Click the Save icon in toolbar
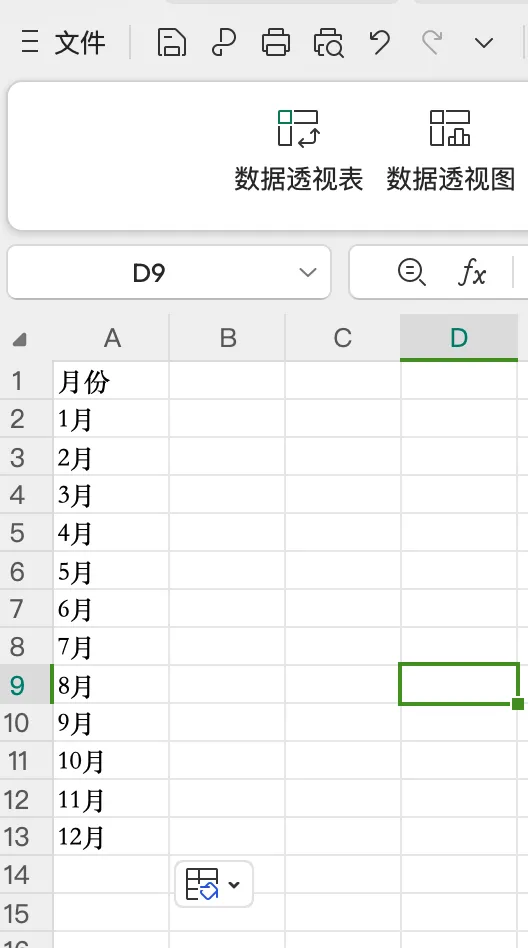This screenshot has width=528, height=948. pos(171,43)
